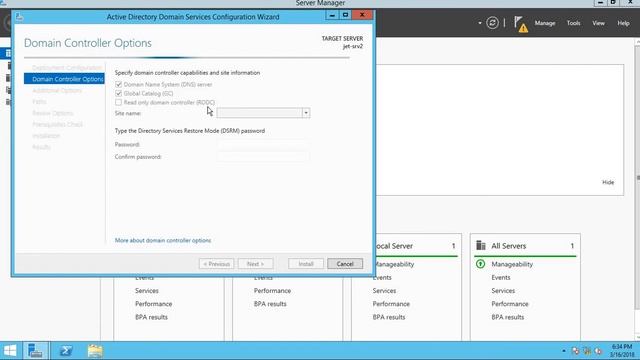Click the Previous button
640x360 pixels.
tap(216, 264)
